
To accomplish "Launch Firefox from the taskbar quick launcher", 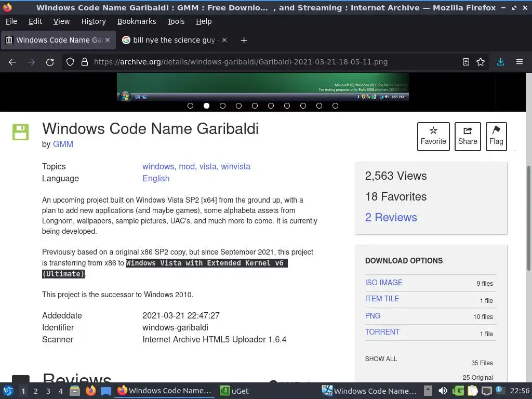I will (x=90, y=391).
